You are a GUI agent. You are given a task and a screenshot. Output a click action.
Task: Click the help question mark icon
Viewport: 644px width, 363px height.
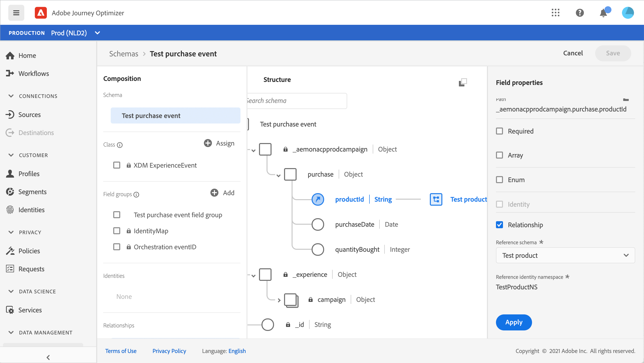(580, 13)
